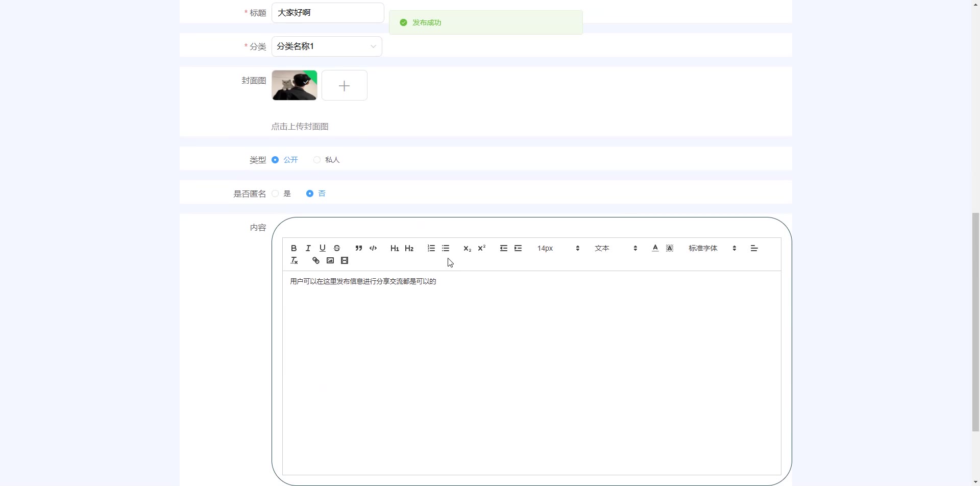Screen dimensions: 980x486
Task: Select the 私人 type radio button
Action: (317, 160)
